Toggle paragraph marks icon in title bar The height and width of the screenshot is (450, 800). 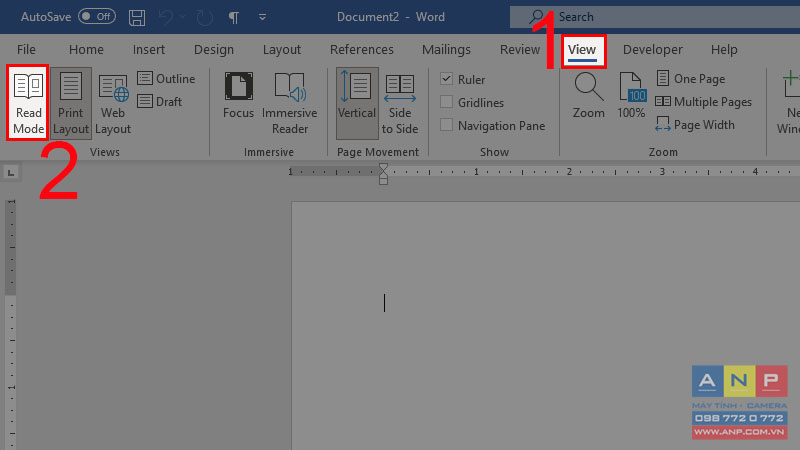click(234, 17)
